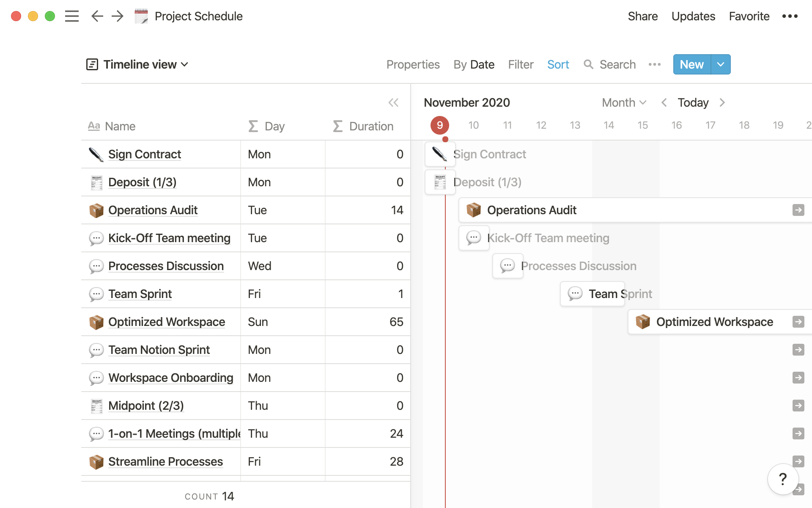Click the Filter toolbar item
This screenshot has width=812, height=508.
point(521,64)
